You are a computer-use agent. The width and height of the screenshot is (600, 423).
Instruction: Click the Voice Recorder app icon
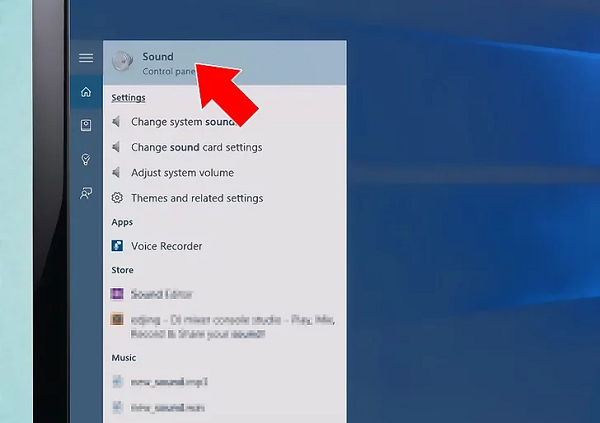(x=118, y=246)
